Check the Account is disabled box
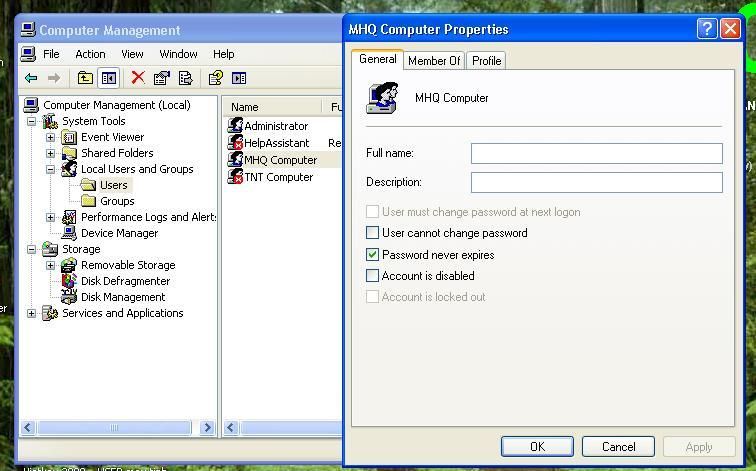The image size is (756, 471). 373,276
